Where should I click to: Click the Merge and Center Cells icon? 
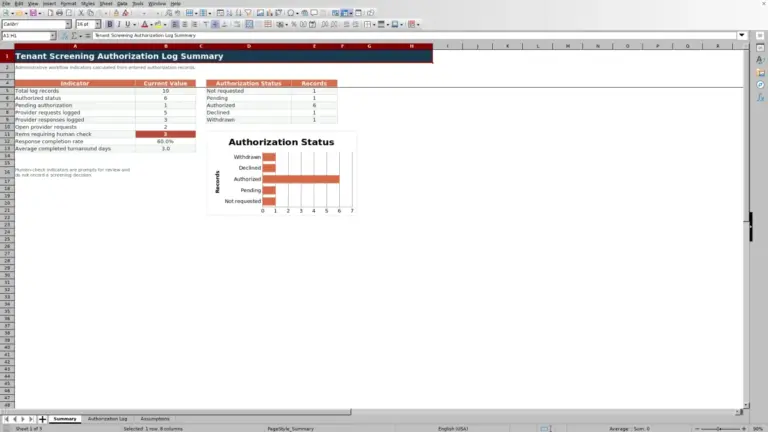click(249, 24)
